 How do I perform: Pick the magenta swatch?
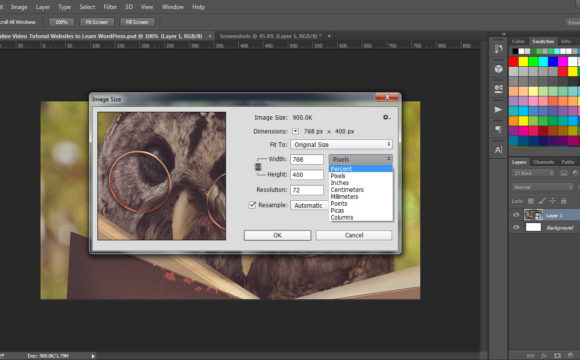pyautogui.click(x=563, y=61)
